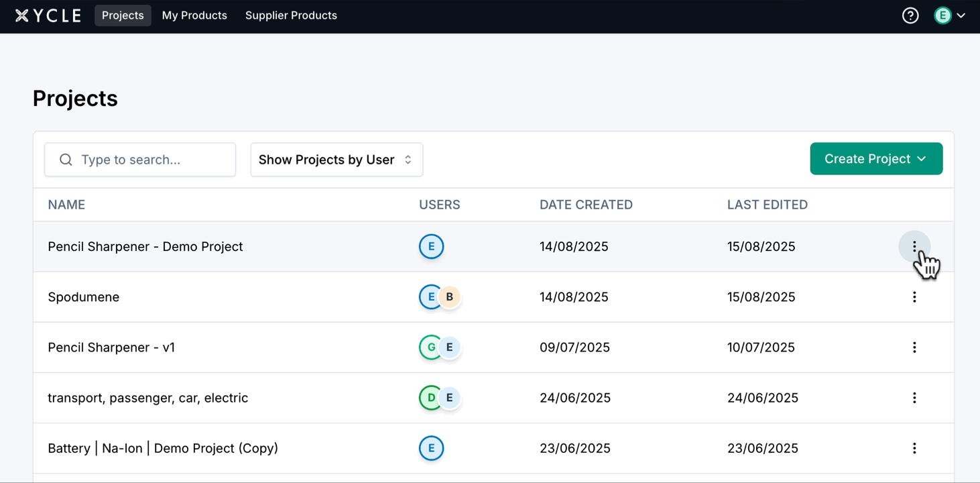Viewport: 980px width, 483px height.
Task: Expand the Show Projects by User dropdown
Action: [x=336, y=160]
